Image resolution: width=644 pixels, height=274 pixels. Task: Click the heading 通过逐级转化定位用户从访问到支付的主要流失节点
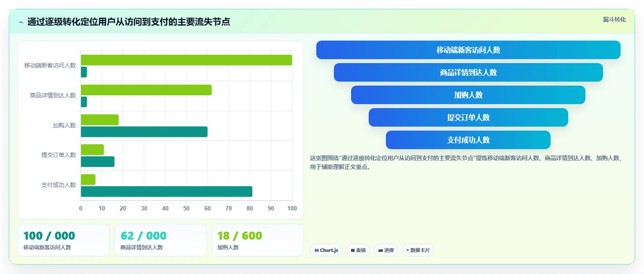129,22
